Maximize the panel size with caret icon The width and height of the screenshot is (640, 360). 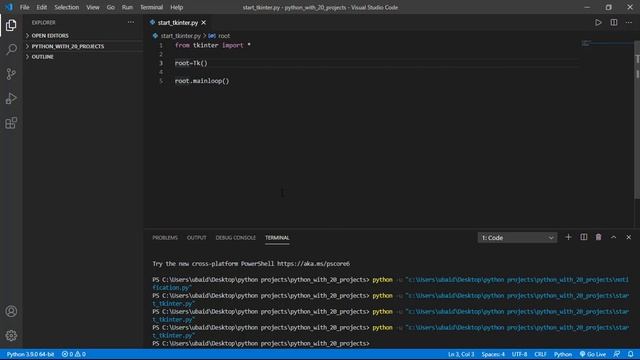tap(613, 237)
